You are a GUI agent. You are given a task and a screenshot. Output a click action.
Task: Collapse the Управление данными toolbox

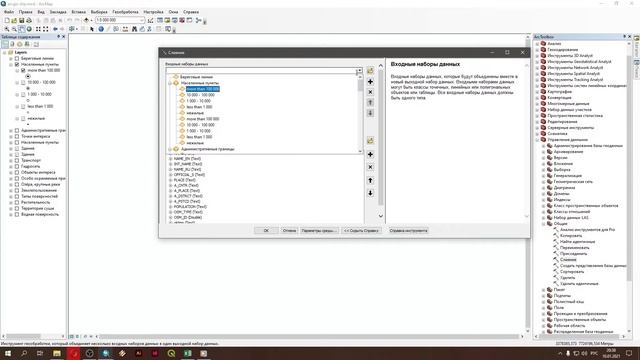pos(537,140)
